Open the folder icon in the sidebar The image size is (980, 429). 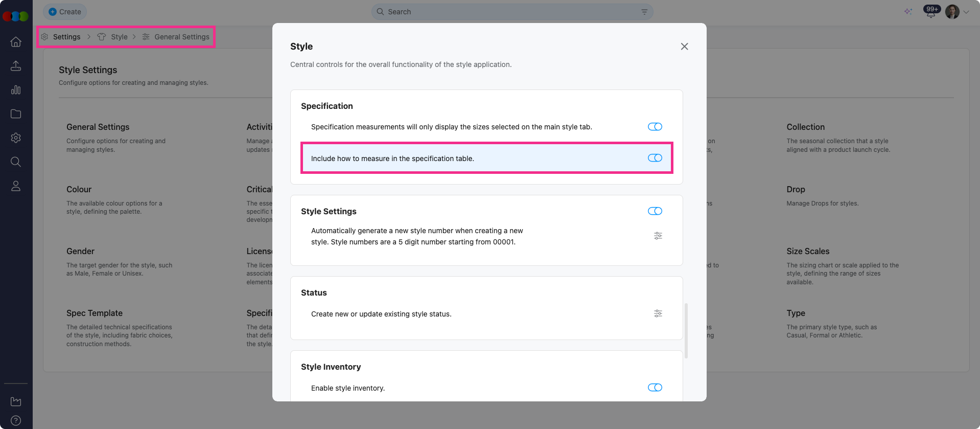tap(16, 114)
